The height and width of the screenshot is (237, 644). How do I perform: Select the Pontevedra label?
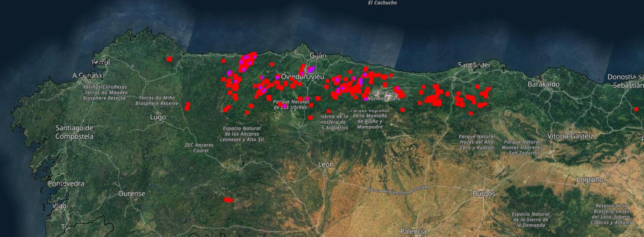(66, 183)
